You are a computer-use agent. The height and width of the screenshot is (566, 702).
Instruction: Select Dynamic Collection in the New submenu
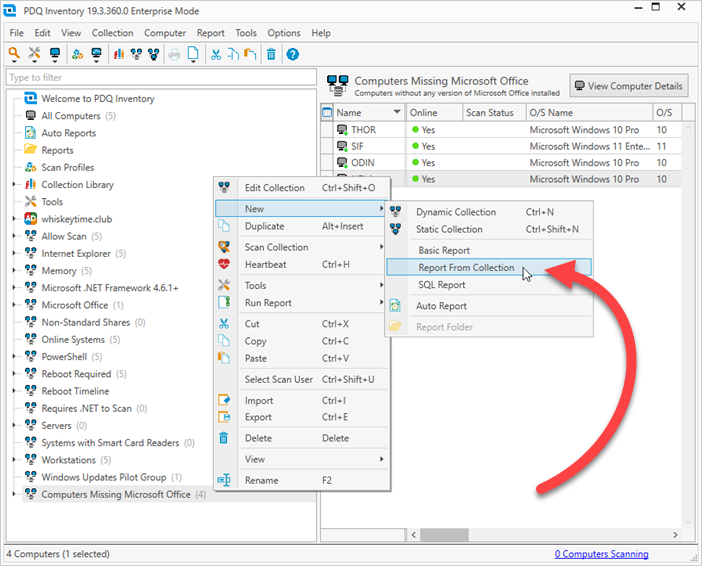click(x=489, y=212)
